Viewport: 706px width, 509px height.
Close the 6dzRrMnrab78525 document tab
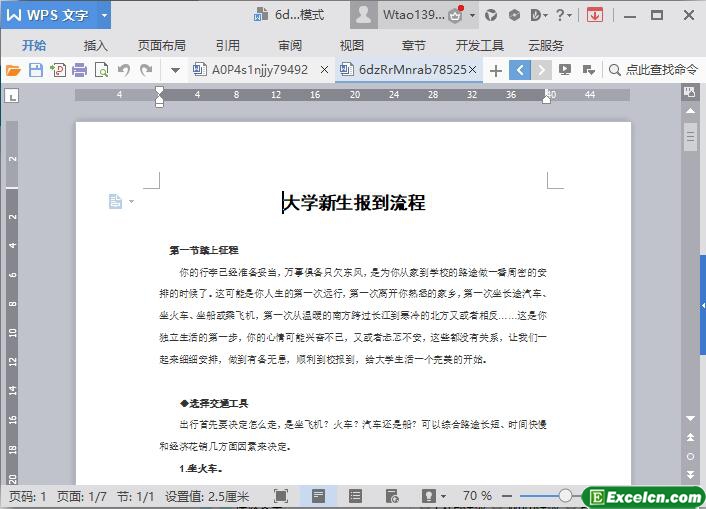(x=472, y=70)
